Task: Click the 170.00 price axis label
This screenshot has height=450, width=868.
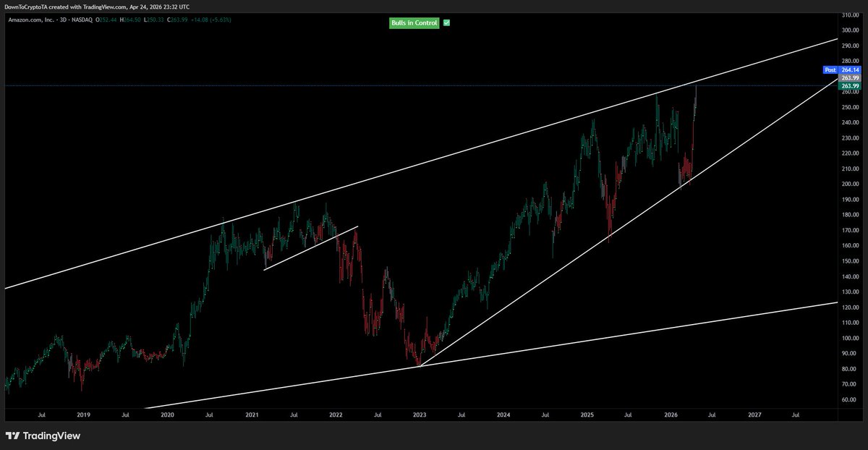Action: click(x=850, y=230)
